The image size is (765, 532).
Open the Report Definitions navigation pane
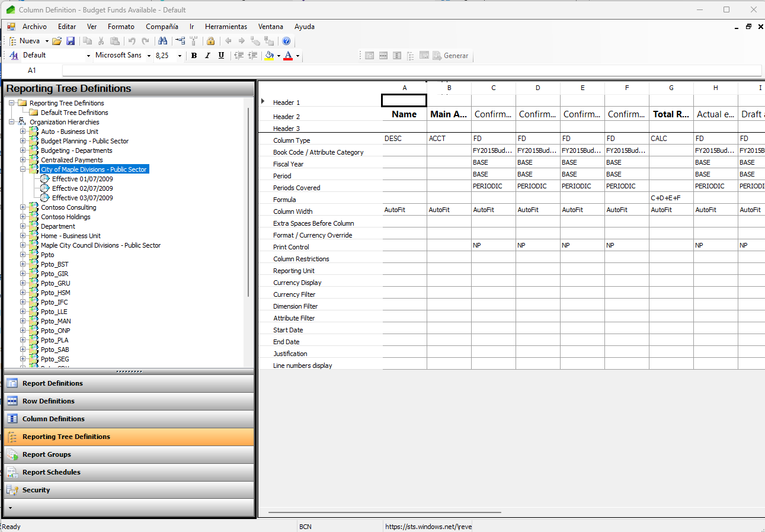click(129, 383)
